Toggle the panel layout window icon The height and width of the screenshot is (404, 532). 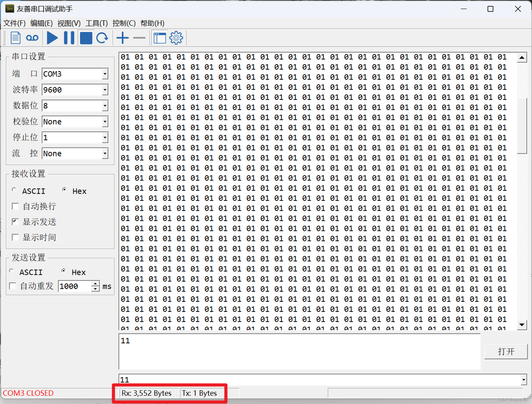160,38
